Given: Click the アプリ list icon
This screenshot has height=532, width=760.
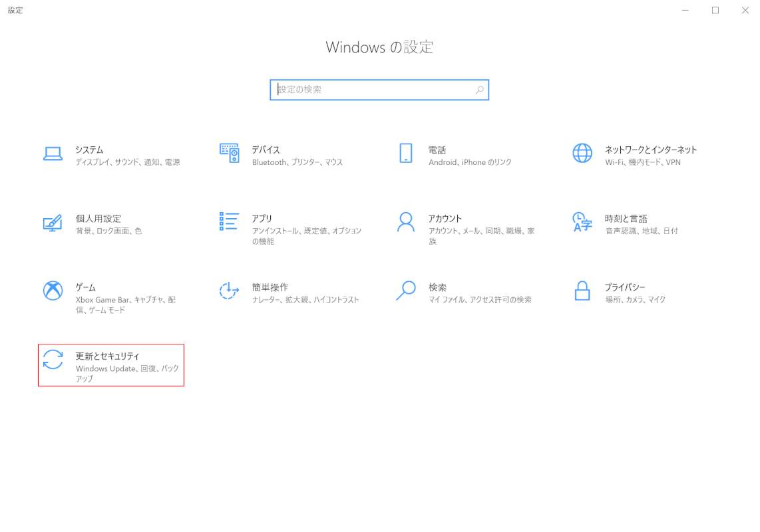Looking at the screenshot, I should tap(229, 221).
